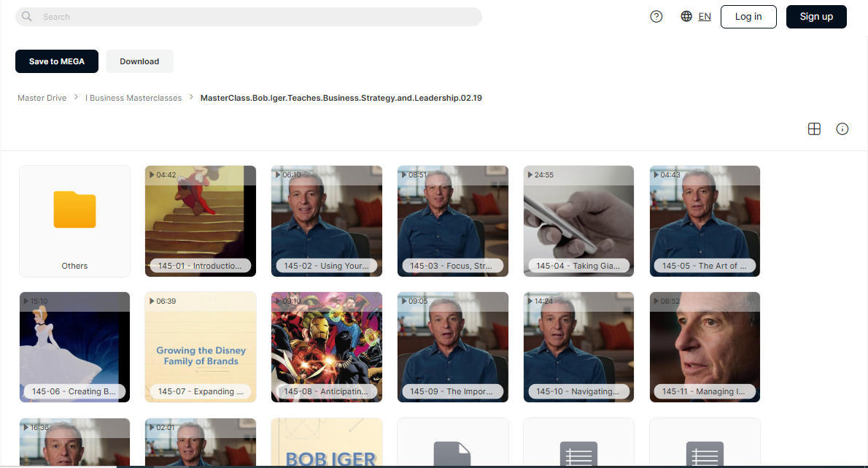Image resolution: width=868 pixels, height=468 pixels.
Task: Click the Sign up button
Action: click(x=816, y=17)
